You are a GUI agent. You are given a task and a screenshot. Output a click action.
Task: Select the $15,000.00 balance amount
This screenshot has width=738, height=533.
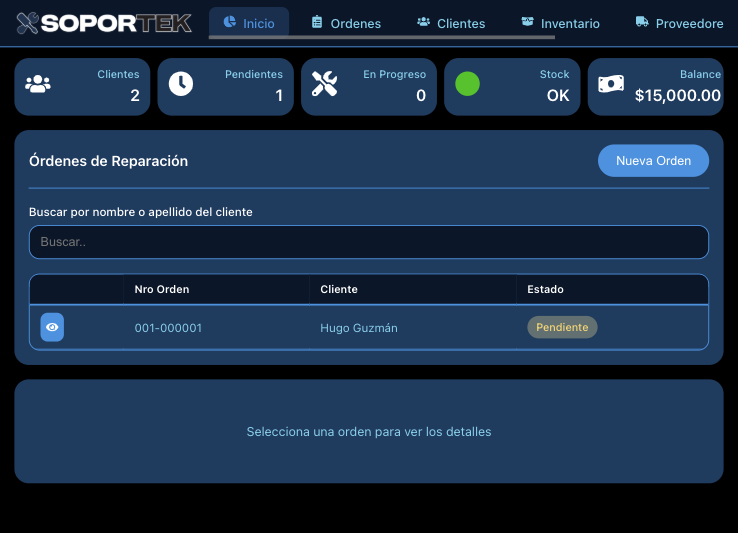(678, 96)
